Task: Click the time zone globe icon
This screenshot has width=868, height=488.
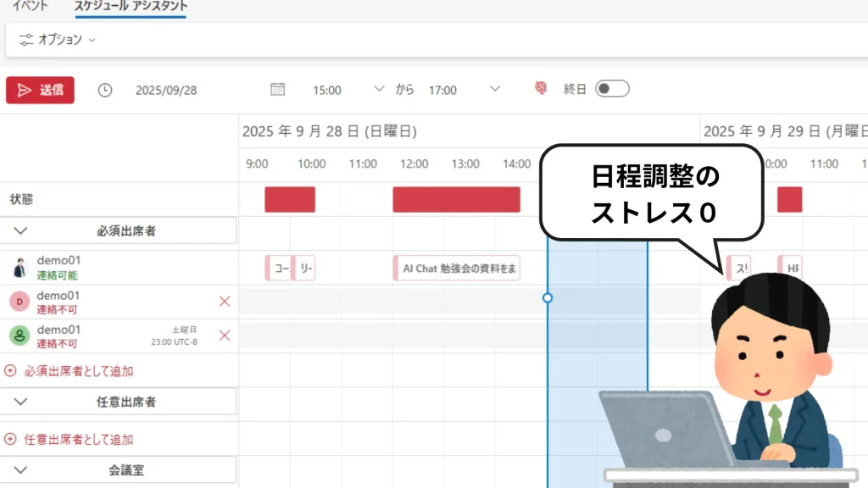Action: point(541,89)
